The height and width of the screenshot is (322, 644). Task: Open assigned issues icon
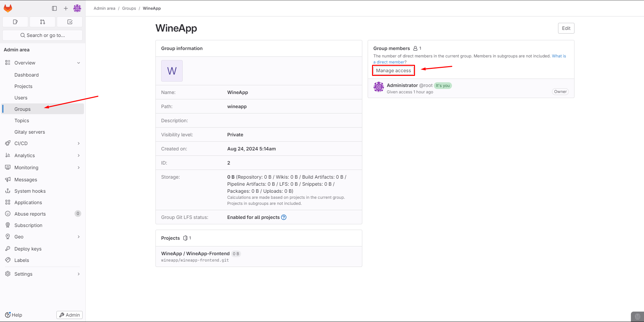pos(15,22)
